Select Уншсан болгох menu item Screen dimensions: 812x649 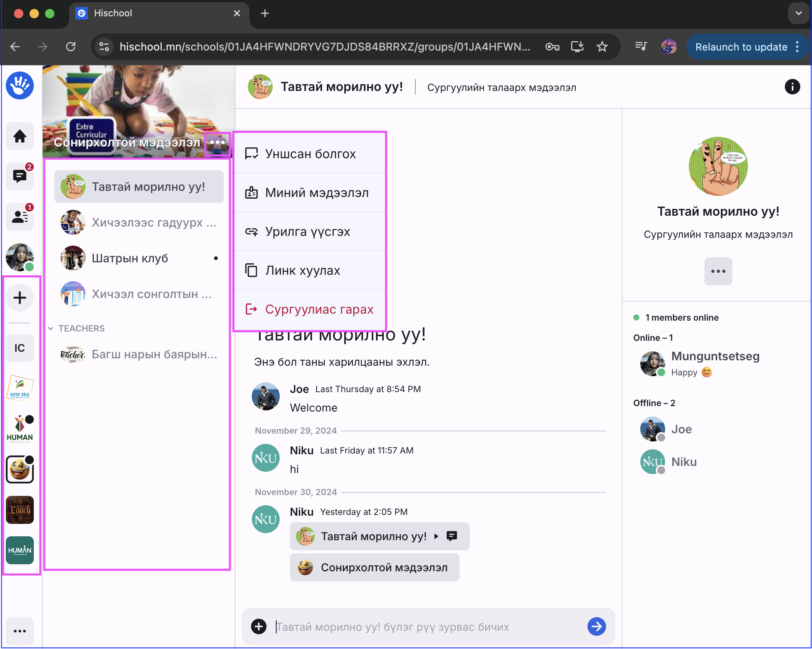pyautogui.click(x=310, y=154)
